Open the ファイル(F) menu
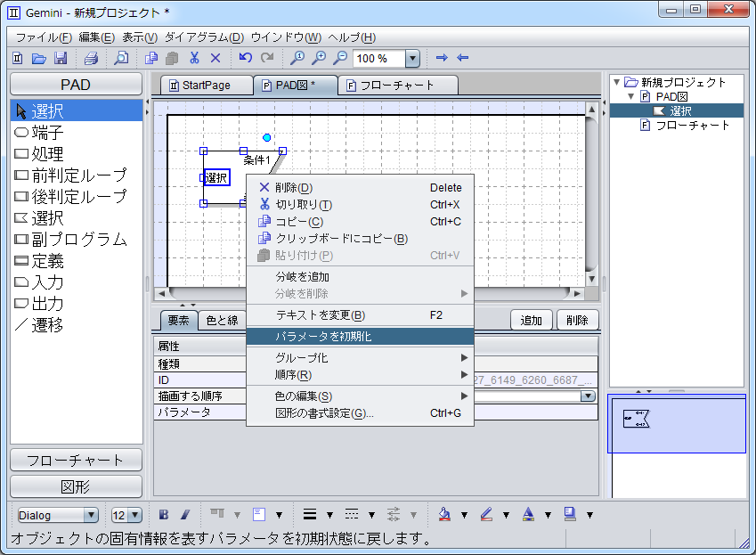 pyautogui.click(x=44, y=37)
